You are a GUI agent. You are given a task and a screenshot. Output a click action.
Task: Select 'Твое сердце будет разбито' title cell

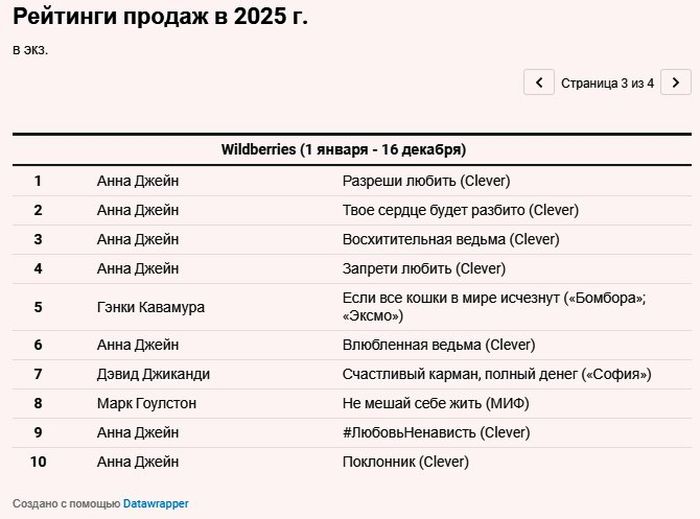pos(460,210)
